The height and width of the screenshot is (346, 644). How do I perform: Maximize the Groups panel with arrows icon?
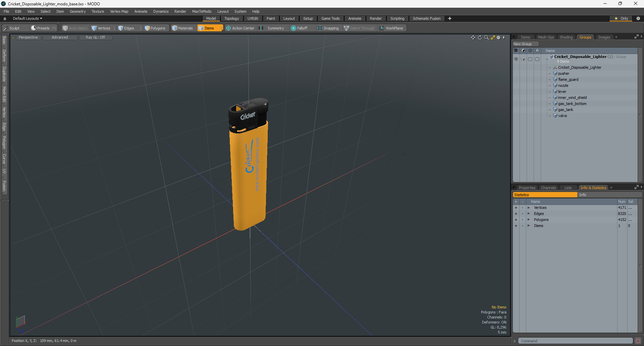[x=636, y=37]
